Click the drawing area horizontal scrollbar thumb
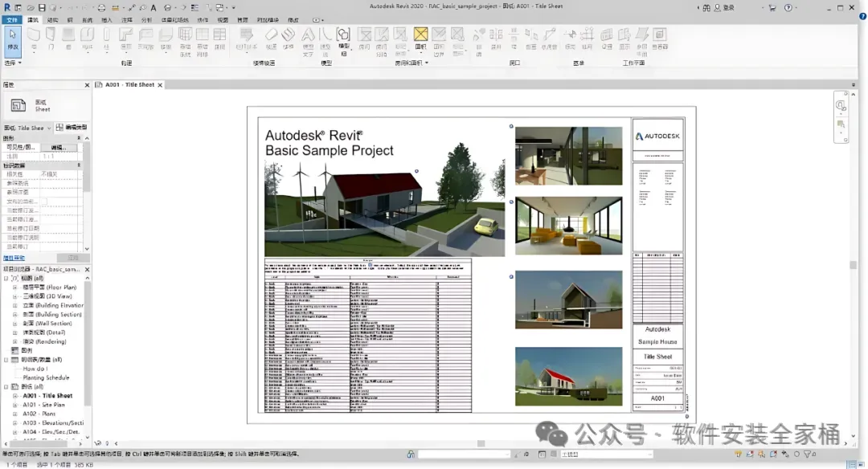Screen dimensions: 868x469 coord(481,443)
